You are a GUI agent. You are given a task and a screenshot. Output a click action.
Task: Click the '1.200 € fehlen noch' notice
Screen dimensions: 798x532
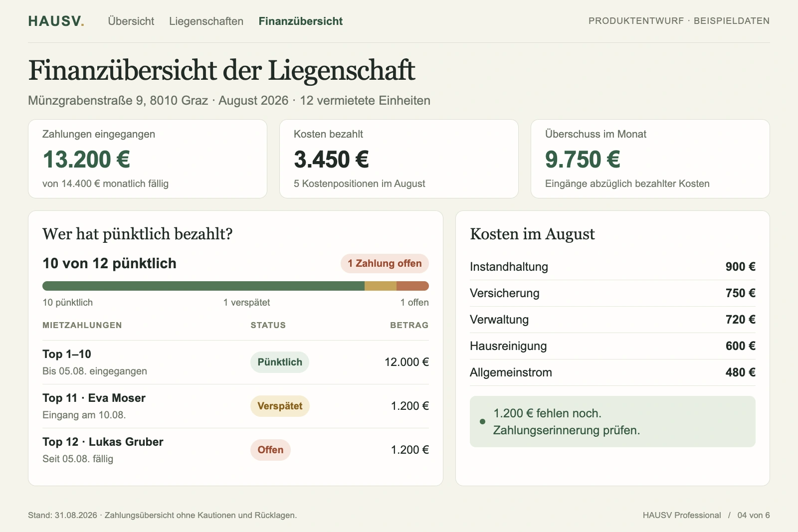click(612, 421)
